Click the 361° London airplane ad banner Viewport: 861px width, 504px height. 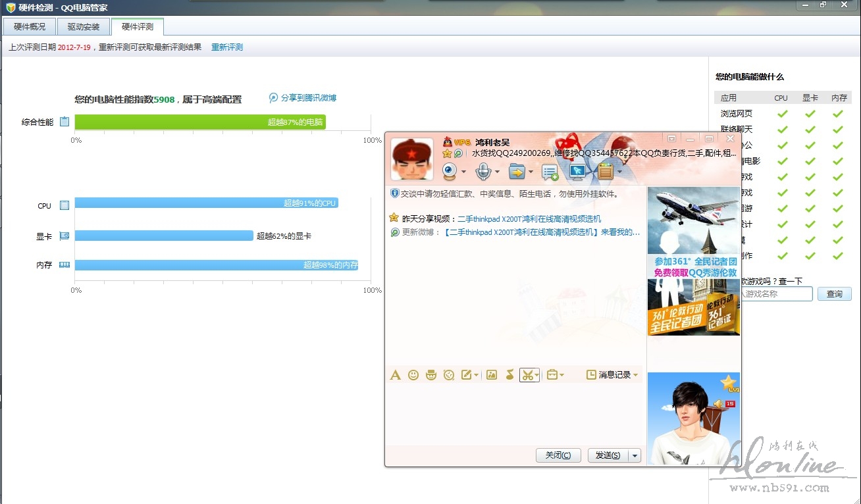point(694,261)
